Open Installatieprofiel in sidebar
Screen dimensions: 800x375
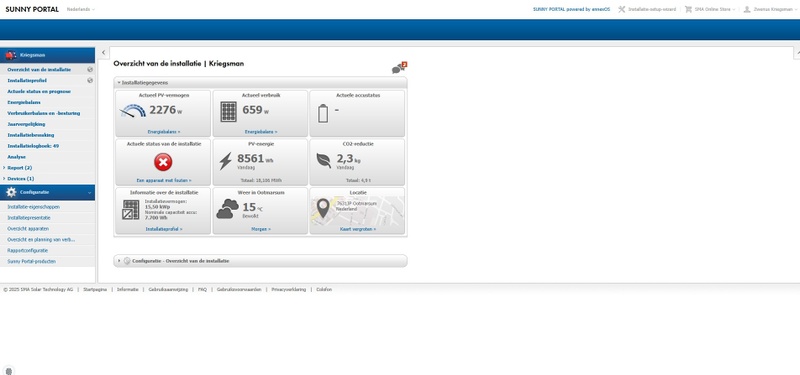[27, 81]
